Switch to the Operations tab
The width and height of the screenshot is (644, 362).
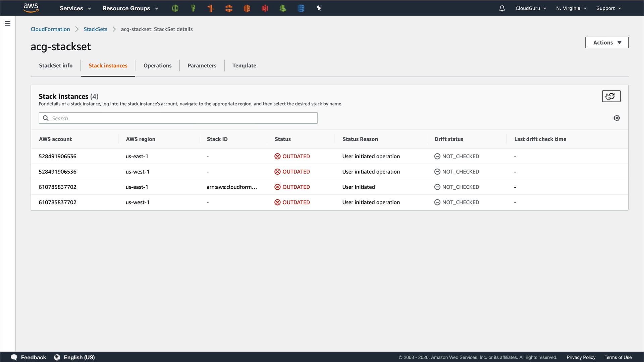pos(157,66)
